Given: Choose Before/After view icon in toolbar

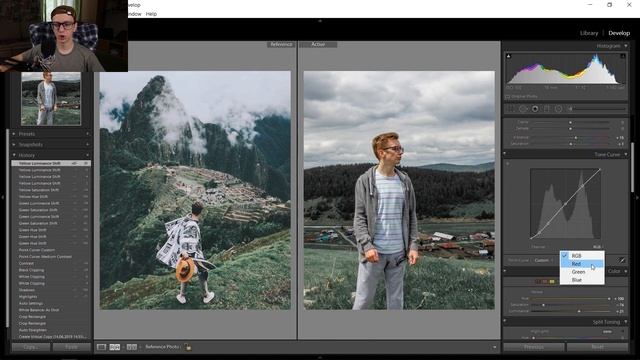Looking at the screenshot, I should click(x=131, y=347).
